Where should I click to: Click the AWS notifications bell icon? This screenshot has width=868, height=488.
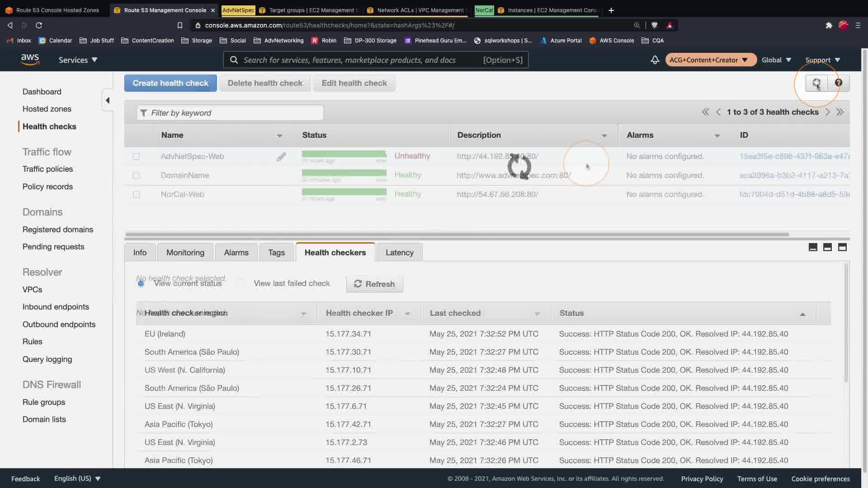pyautogui.click(x=655, y=60)
